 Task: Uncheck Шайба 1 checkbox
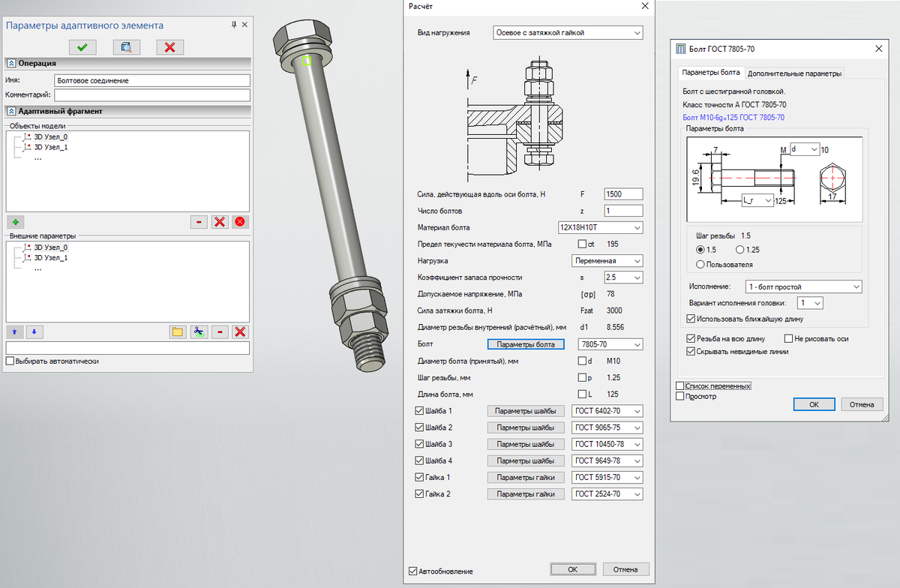[418, 411]
